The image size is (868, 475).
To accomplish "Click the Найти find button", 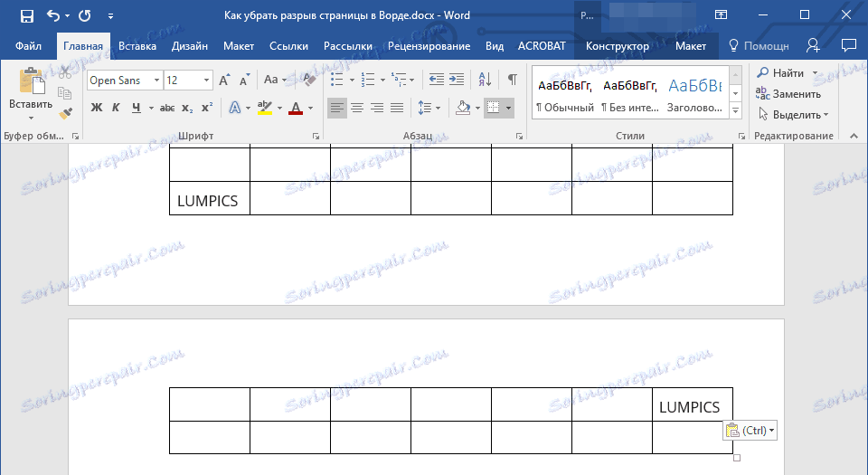I will (780, 73).
